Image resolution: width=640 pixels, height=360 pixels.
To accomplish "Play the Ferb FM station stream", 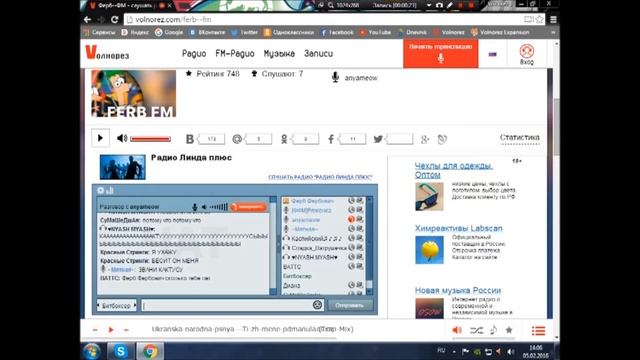I will click(100, 138).
